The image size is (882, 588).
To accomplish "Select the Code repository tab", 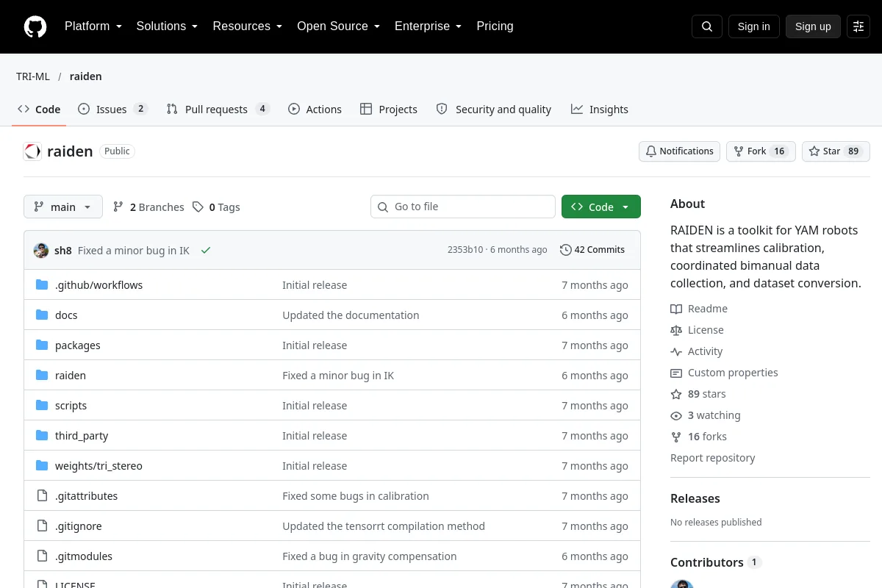I will (x=39, y=109).
